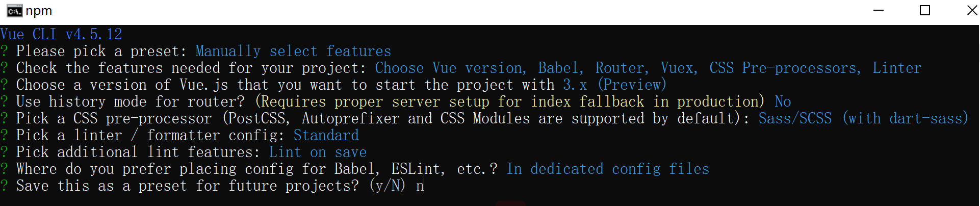Click the Vue CLI v4.5.12 header line

tap(61, 34)
